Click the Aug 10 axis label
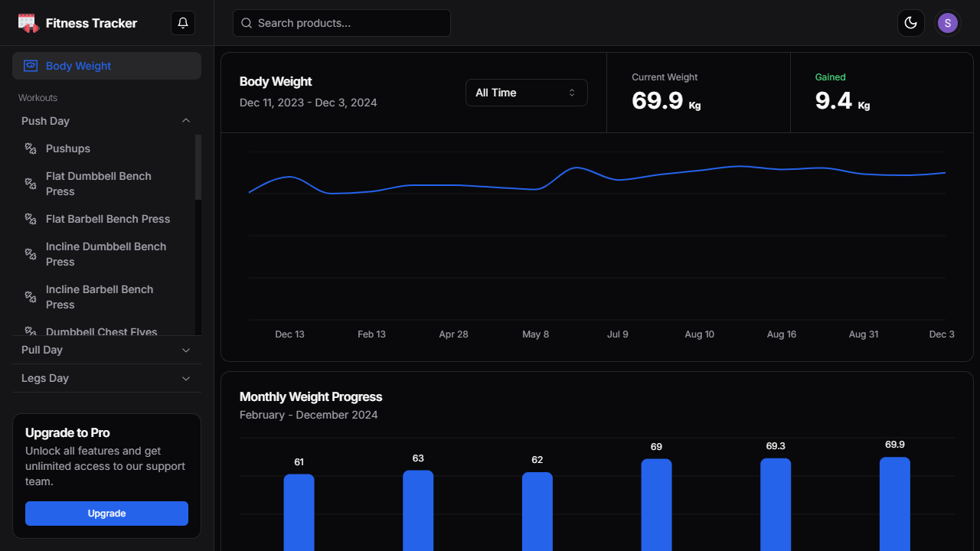 [699, 334]
